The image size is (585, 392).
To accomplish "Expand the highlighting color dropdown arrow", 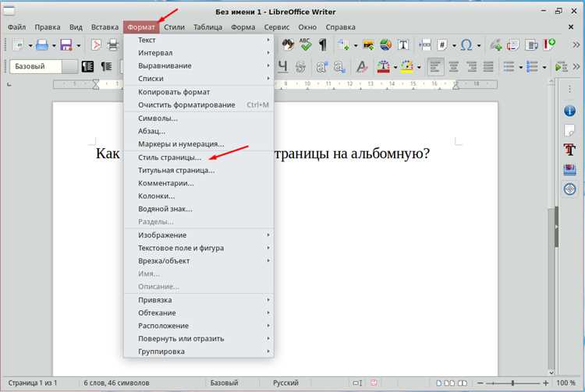I will (x=419, y=67).
